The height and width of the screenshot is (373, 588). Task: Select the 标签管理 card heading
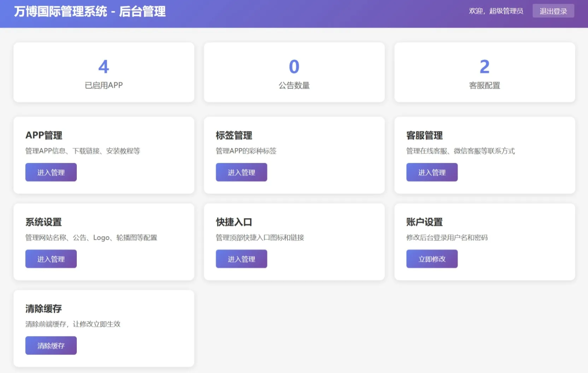coord(234,135)
